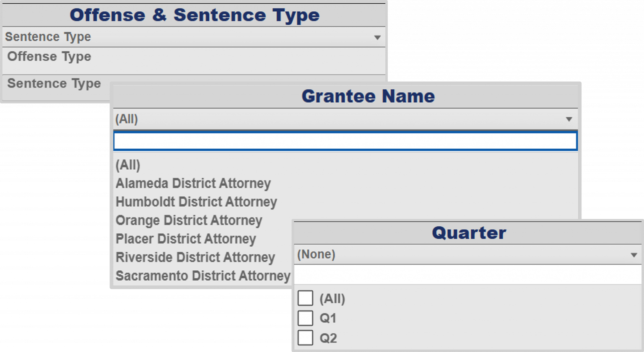Expand the Sentence Type dropdown arrow
The width and height of the screenshot is (644, 352).
click(377, 37)
